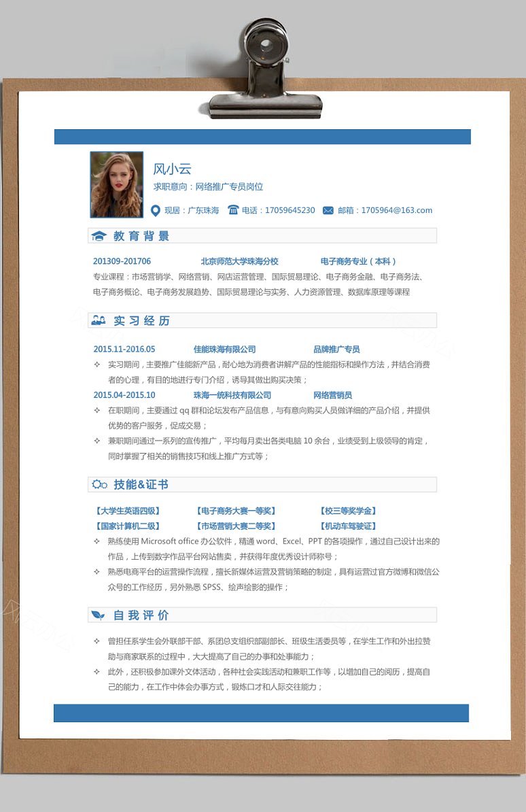Click the line starting 曾担任系学生会外联部干部

pos(269,641)
